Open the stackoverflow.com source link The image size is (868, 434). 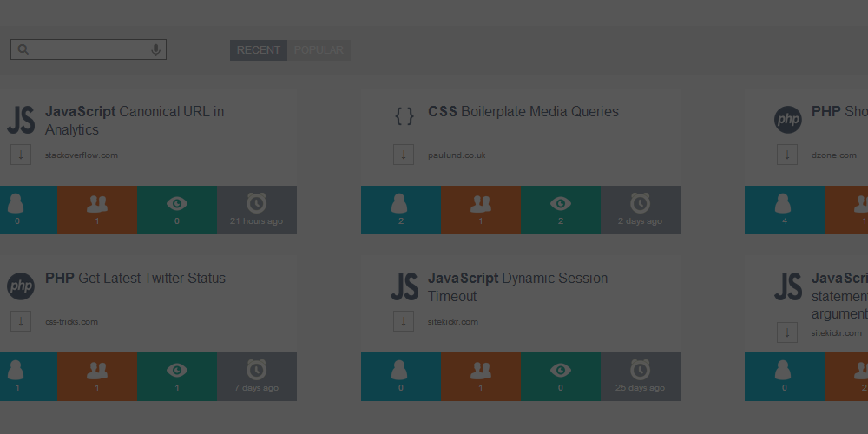point(82,155)
